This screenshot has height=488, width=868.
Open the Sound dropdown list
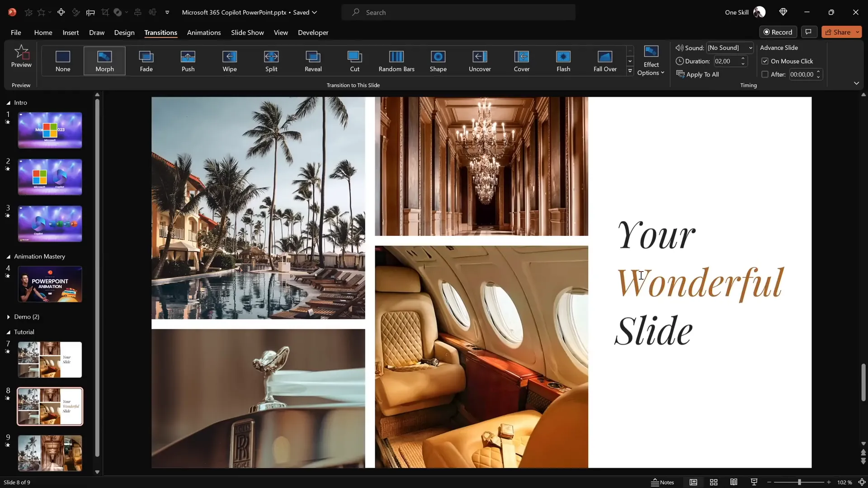750,48
